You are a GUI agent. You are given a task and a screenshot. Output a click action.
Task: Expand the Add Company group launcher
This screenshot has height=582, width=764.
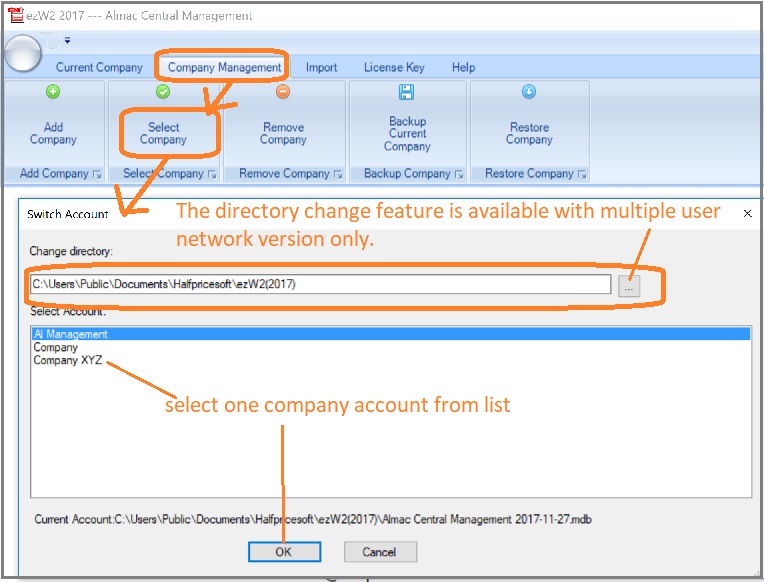click(x=97, y=174)
